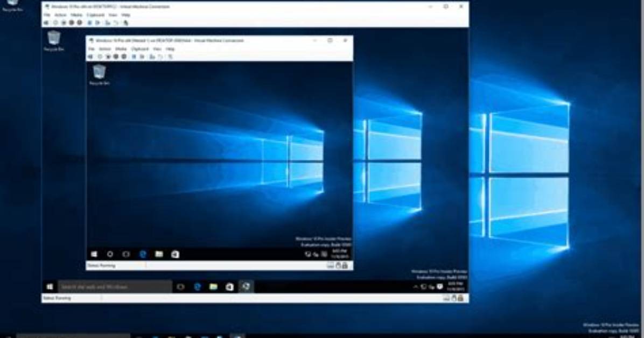
Task: Select Recycle Bin on nested VM desktop
Action: (99, 75)
